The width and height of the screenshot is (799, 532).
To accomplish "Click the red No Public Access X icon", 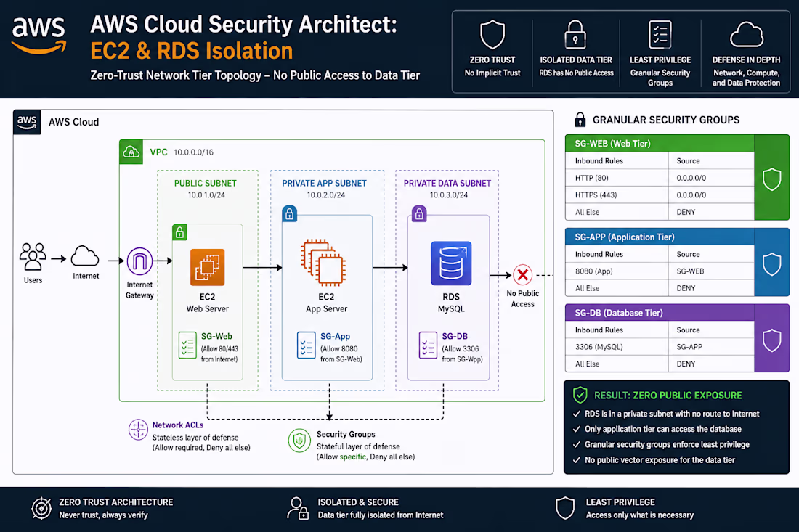I will coord(522,275).
